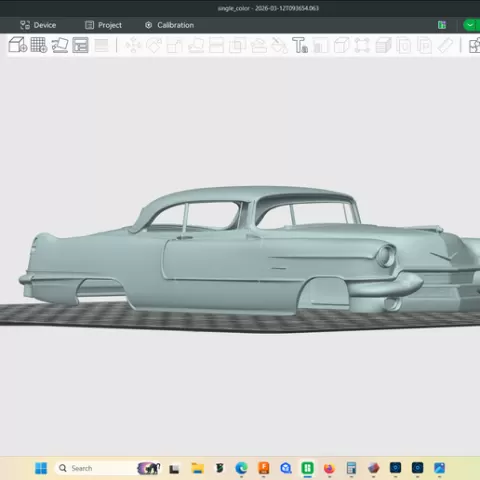Launch Microsoft Edge from the taskbar
480x480 pixels.
click(241, 468)
